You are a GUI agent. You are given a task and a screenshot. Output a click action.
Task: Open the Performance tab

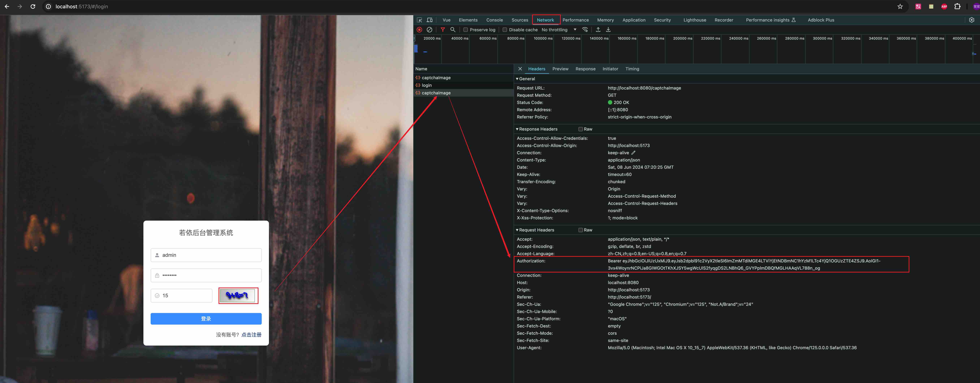point(576,20)
